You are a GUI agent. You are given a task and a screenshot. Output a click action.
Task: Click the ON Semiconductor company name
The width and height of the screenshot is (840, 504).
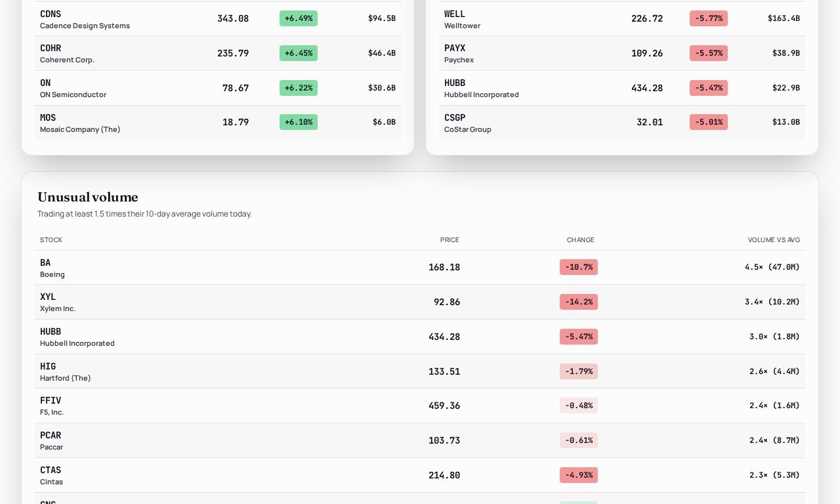pyautogui.click(x=73, y=94)
